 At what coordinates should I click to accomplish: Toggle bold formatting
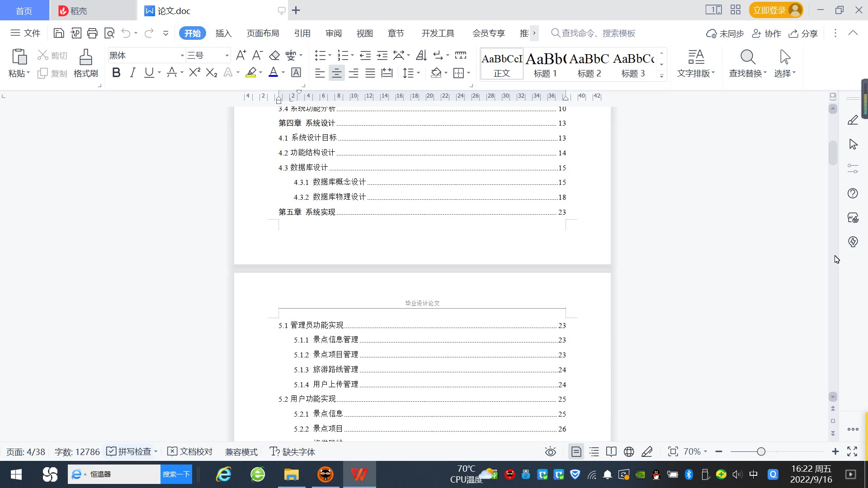tap(116, 73)
